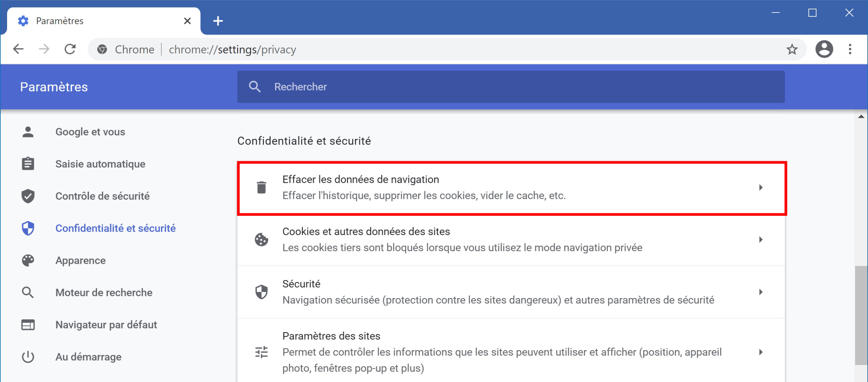Image resolution: width=868 pixels, height=382 pixels.
Task: Open the Chrome three-dot menu
Action: tap(850, 49)
